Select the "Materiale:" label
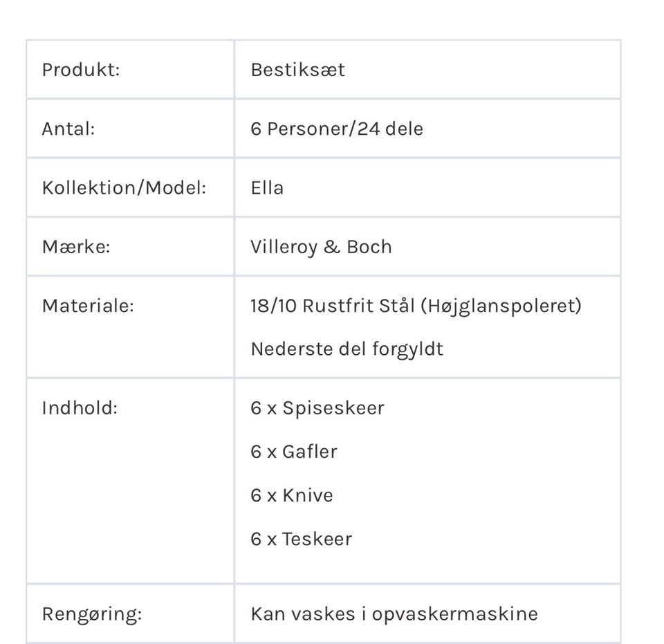This screenshot has width=664, height=644. coord(88,306)
